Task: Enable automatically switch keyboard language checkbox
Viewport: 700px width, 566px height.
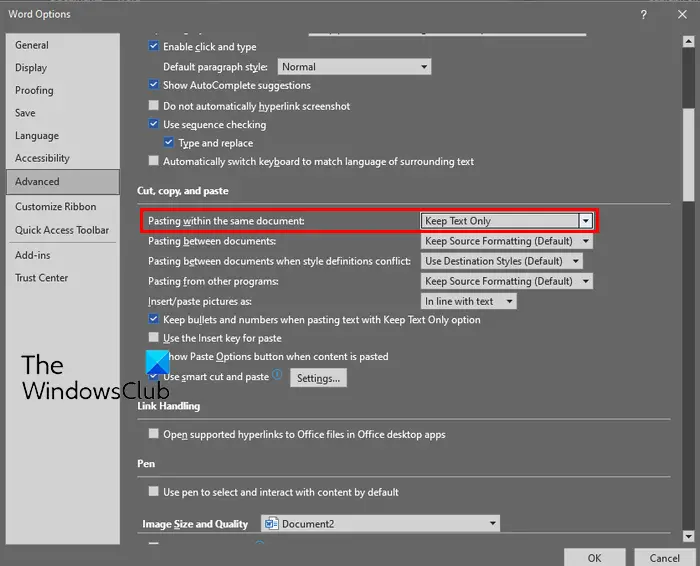Action: pyautogui.click(x=154, y=161)
